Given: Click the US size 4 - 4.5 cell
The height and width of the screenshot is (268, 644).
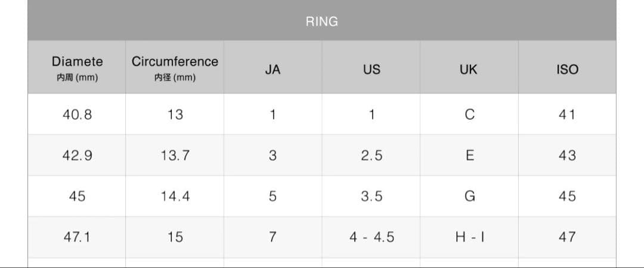Looking at the screenshot, I should (x=371, y=237).
